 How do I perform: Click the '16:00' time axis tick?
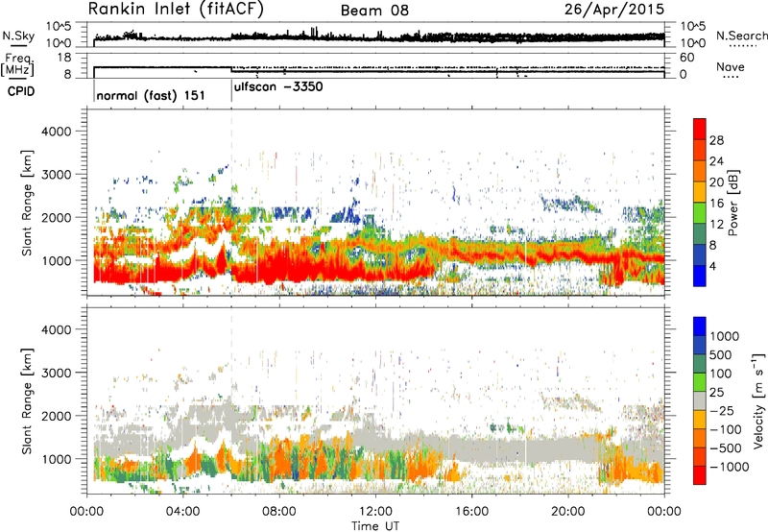472,512
